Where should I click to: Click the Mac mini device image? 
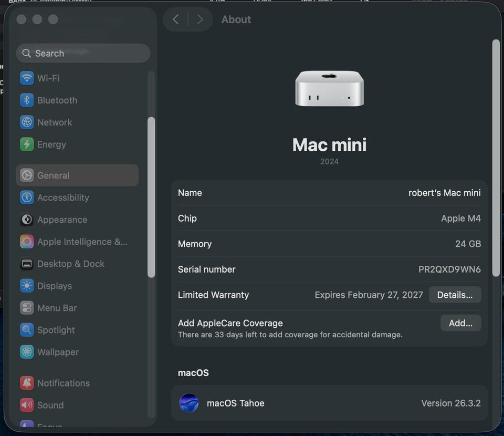coord(330,88)
